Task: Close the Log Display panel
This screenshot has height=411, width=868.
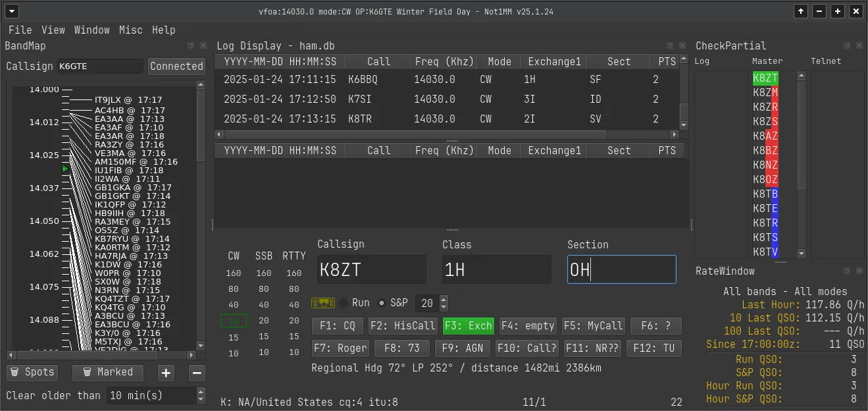Action: click(682, 46)
